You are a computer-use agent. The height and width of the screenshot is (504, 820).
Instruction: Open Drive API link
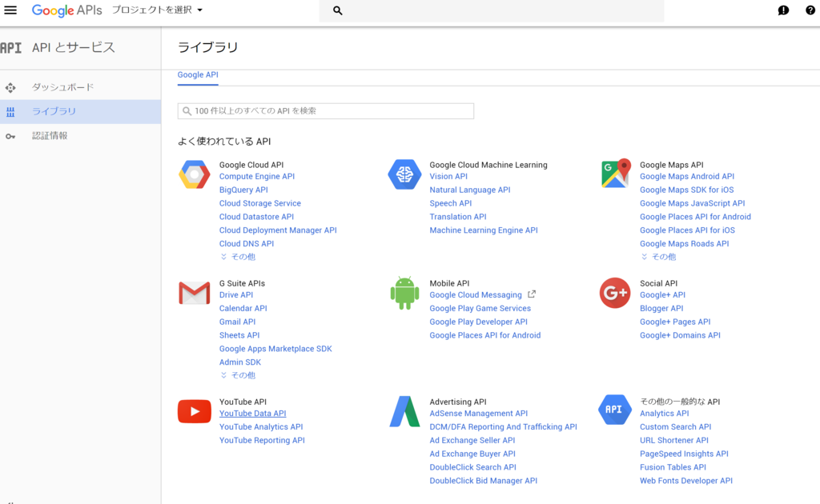(236, 295)
